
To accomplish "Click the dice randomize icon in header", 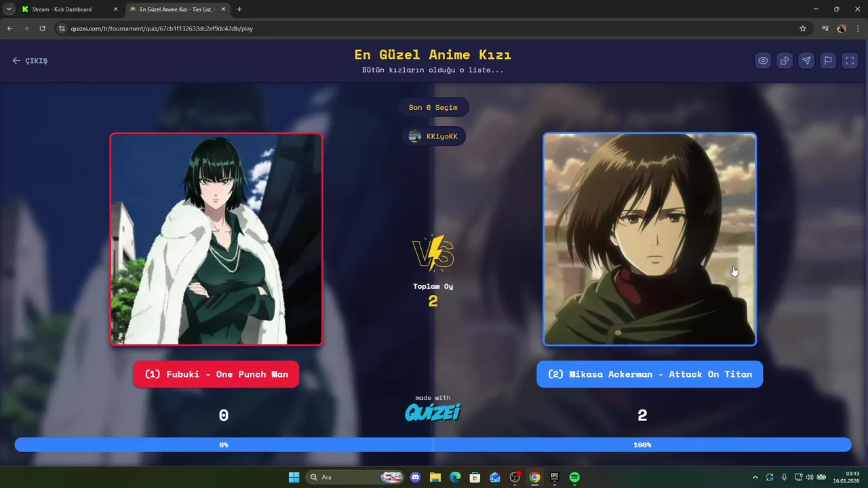I will [x=785, y=60].
